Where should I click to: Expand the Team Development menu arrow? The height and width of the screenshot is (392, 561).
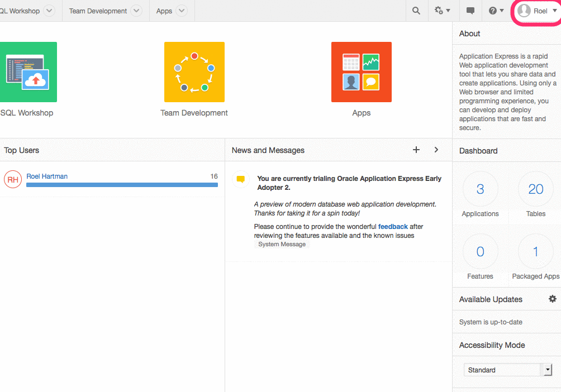[x=136, y=11]
